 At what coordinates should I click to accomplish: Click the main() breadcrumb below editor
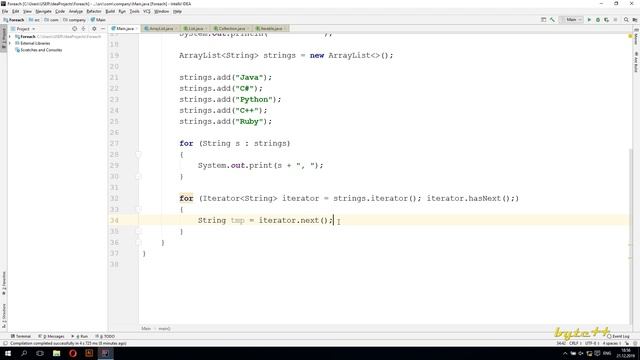pos(164,329)
